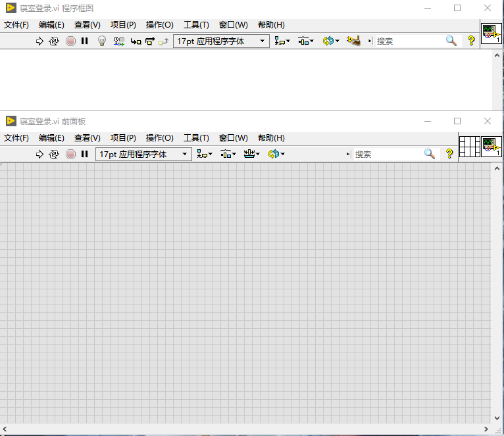
Task: Click scroll down arrow in front panel
Action: click(497, 418)
